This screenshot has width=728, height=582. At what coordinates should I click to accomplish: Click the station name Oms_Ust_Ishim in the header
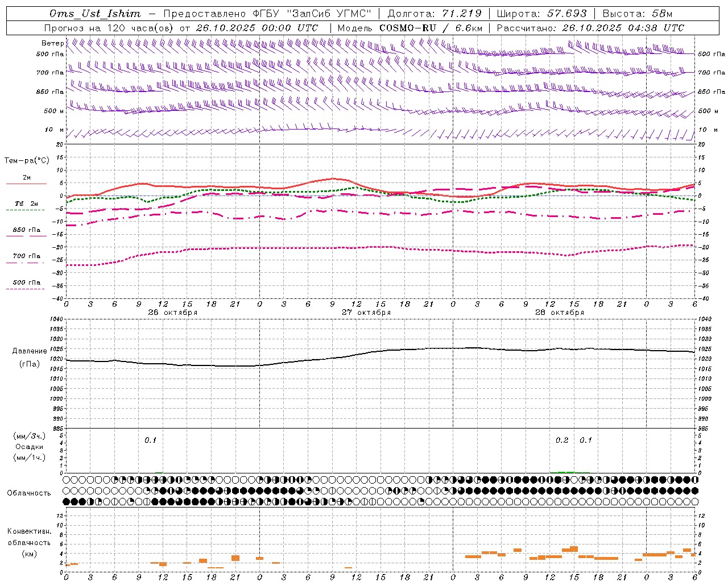click(x=95, y=14)
